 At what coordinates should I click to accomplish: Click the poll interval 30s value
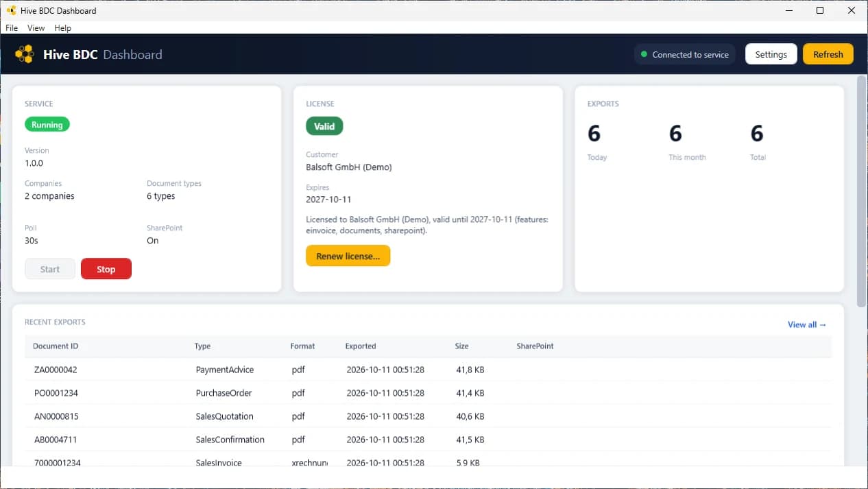point(32,241)
